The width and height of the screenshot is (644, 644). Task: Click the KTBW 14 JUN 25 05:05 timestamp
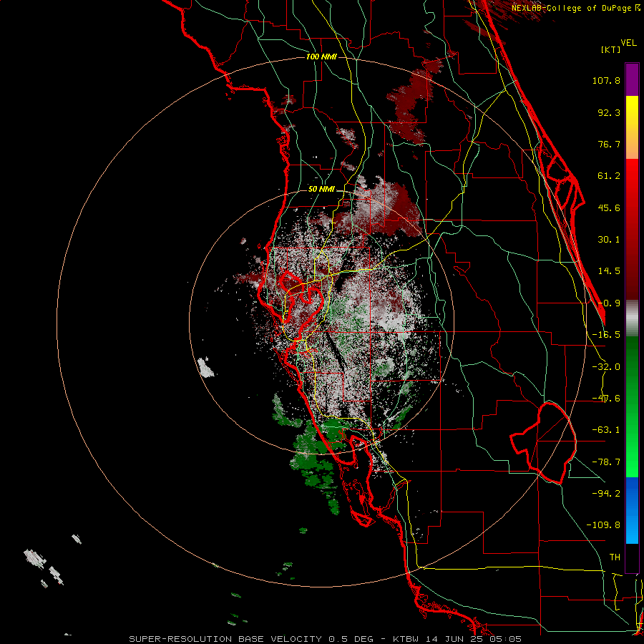457,639
